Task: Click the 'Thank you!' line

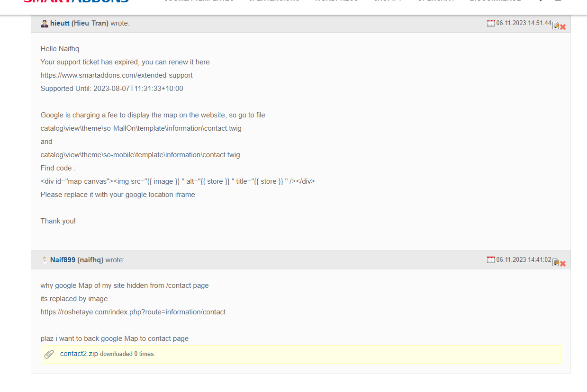Action: click(x=58, y=221)
